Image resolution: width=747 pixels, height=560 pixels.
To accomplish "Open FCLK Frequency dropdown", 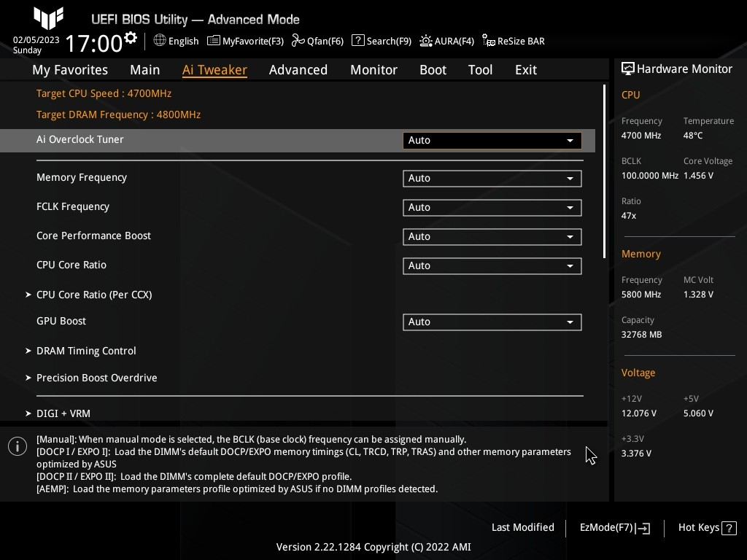I will tap(492, 207).
